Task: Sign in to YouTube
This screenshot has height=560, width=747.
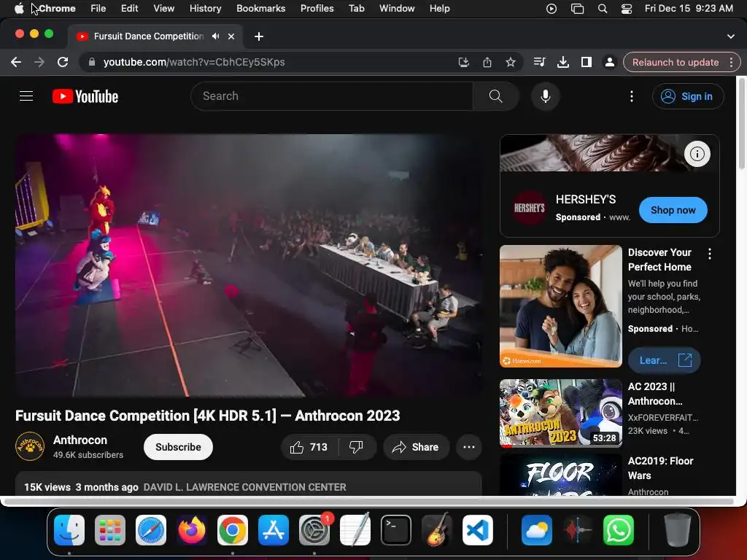Action: [x=688, y=96]
